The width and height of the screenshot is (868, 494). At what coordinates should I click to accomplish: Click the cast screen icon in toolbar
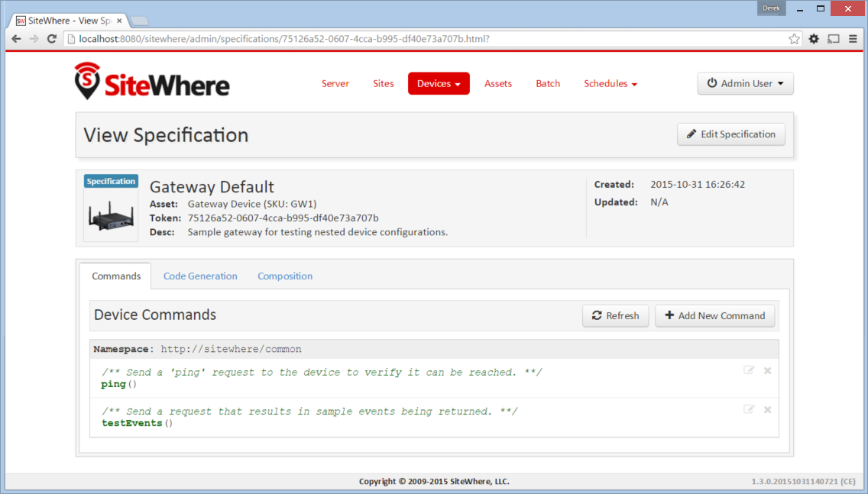(833, 39)
